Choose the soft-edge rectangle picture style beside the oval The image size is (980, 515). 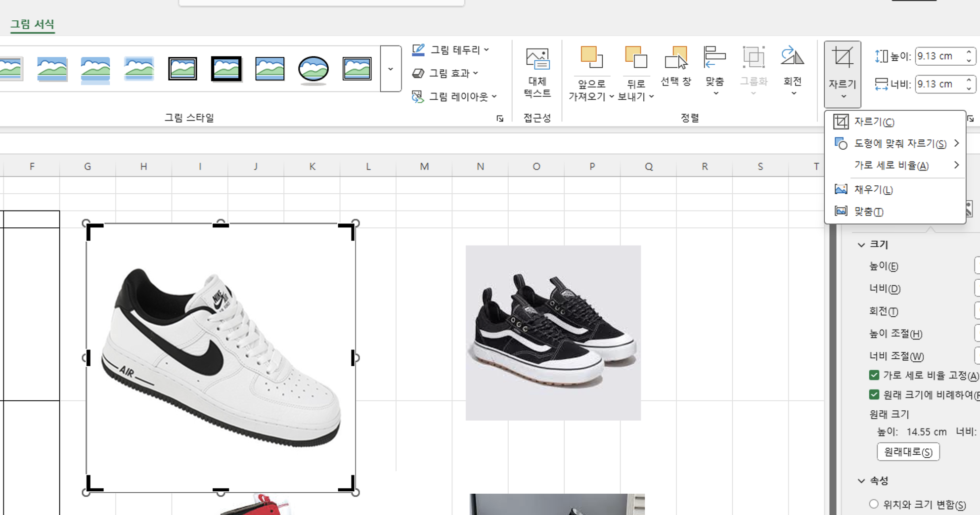pyautogui.click(x=269, y=69)
